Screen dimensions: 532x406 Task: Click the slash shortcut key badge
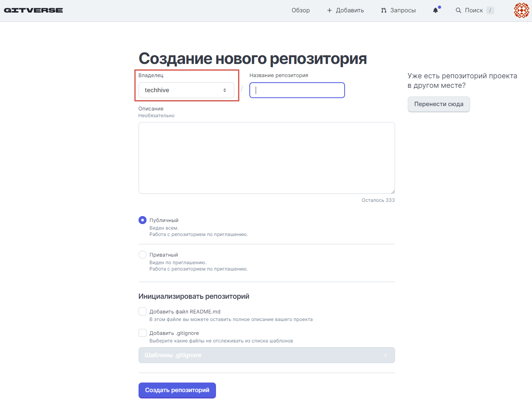490,10
